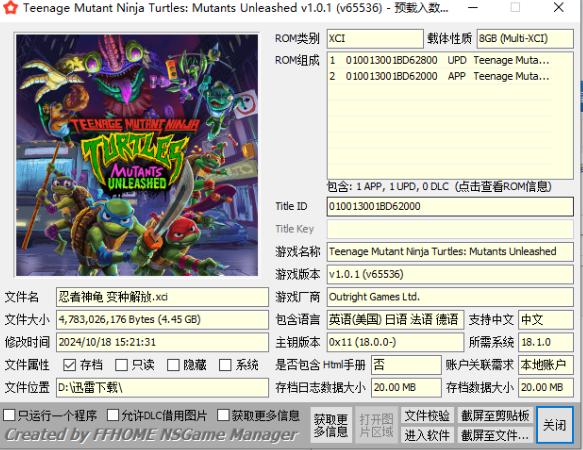
Task: Click the 文件大小 field 4,783,026,176 Bytes
Action: [162, 320]
